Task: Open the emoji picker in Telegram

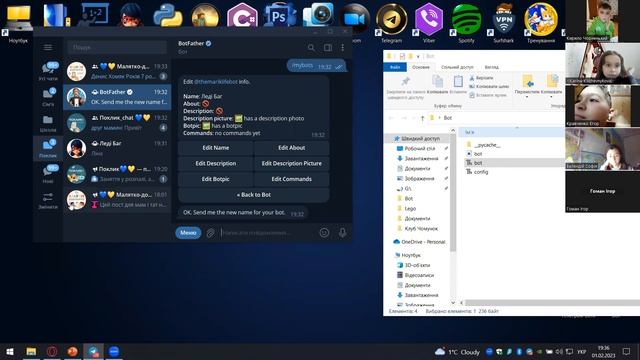Action: 324,233
